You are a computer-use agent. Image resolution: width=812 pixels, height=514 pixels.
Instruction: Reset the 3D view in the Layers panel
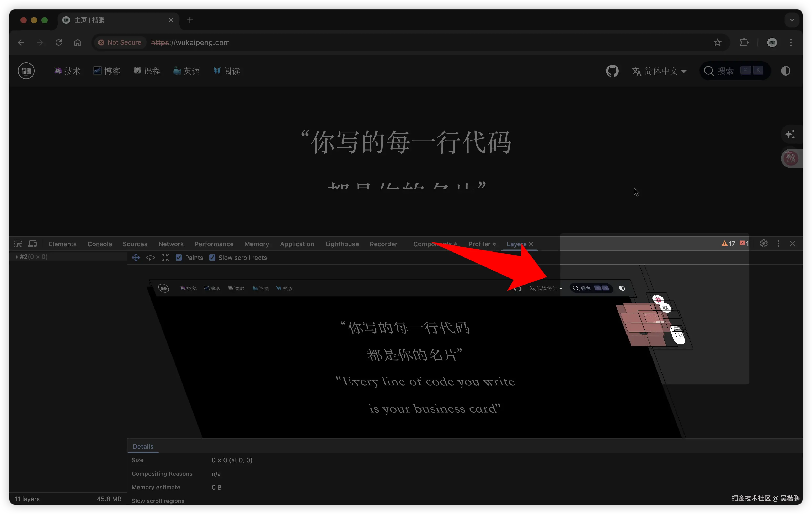(x=165, y=257)
